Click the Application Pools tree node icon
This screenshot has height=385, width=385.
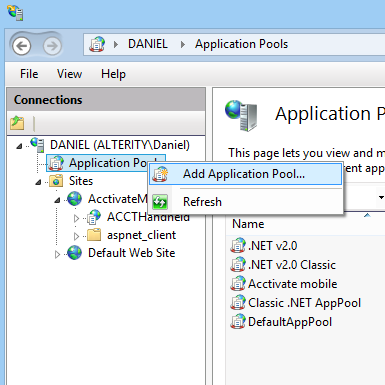pyautogui.click(x=56, y=163)
